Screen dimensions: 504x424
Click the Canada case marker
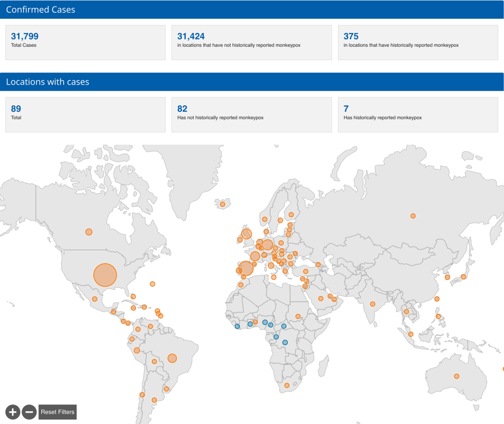tap(89, 231)
